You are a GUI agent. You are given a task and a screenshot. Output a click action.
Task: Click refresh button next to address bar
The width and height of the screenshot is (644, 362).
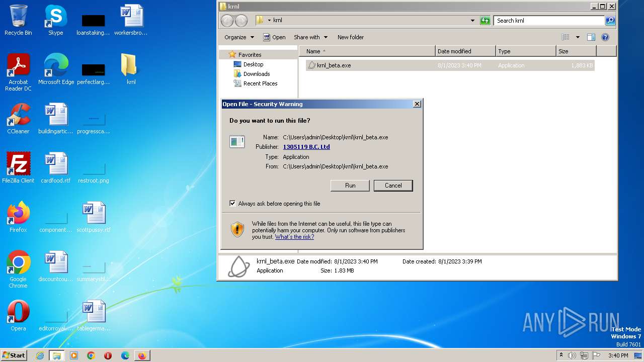pyautogui.click(x=485, y=21)
